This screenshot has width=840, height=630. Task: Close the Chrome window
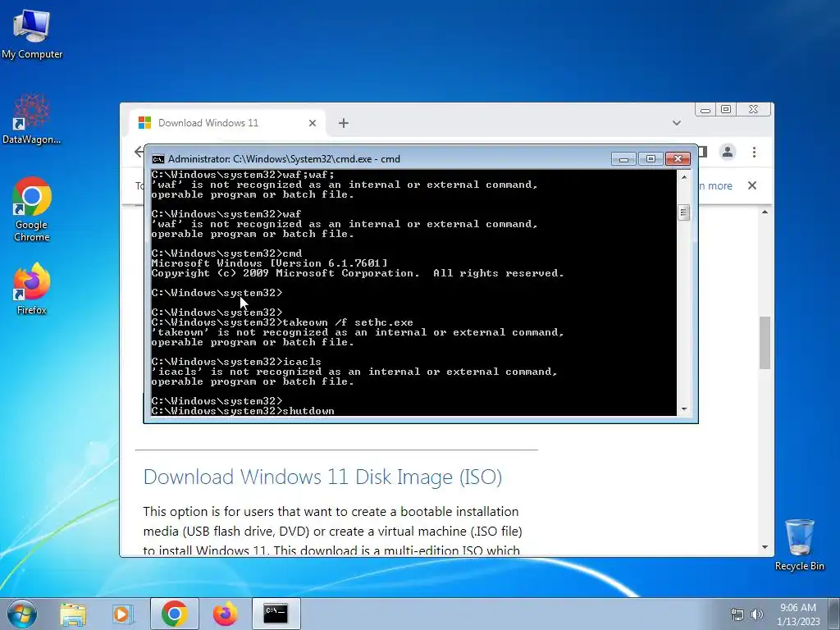pyautogui.click(x=753, y=110)
